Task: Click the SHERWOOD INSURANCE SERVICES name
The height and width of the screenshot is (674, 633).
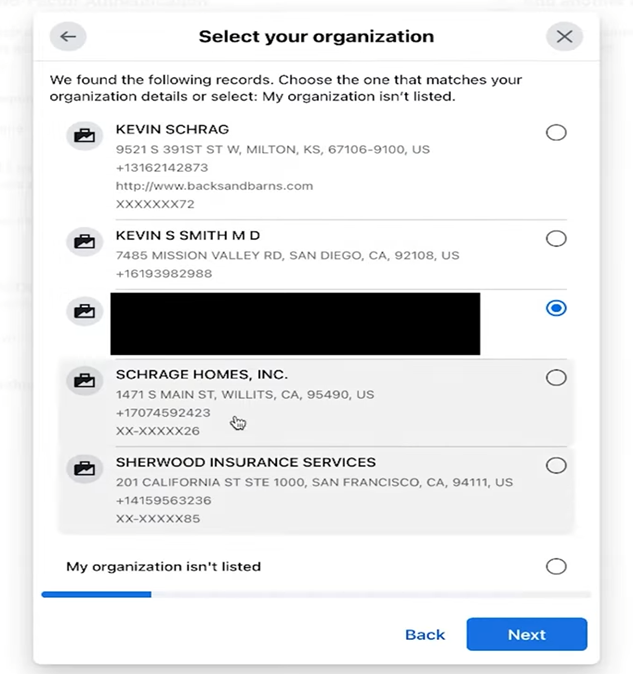Action: pos(246,463)
